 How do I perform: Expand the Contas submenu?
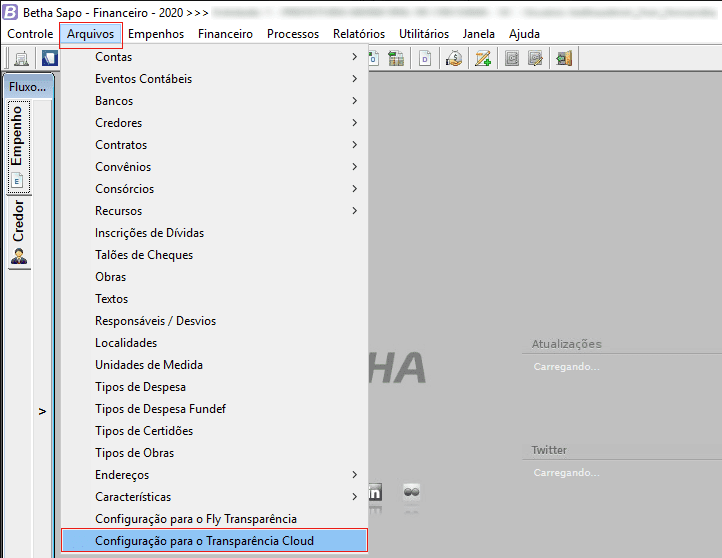click(x=215, y=57)
